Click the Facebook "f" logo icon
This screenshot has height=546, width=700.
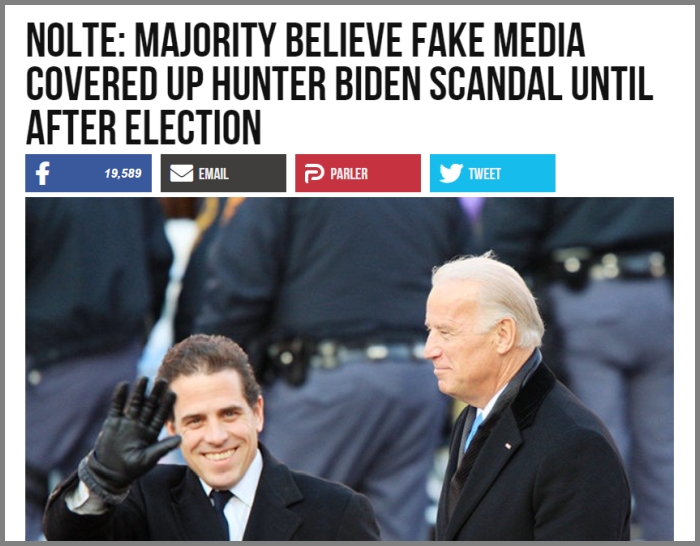pyautogui.click(x=42, y=173)
